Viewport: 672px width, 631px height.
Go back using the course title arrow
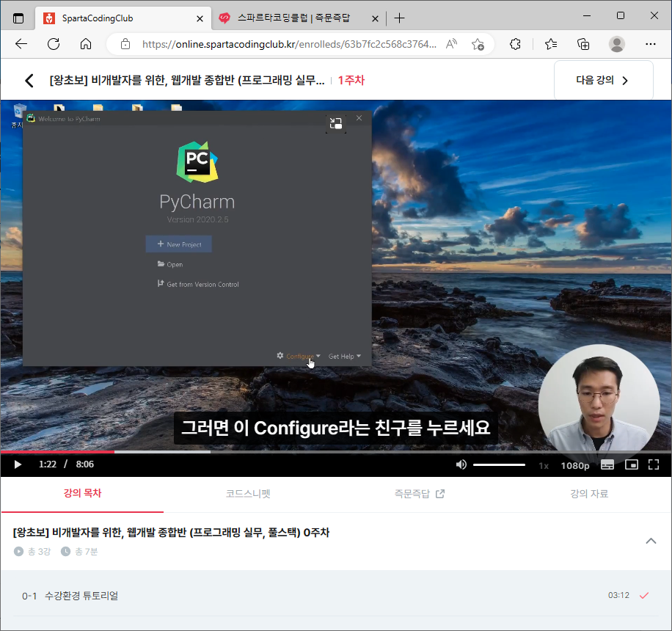pyautogui.click(x=29, y=80)
